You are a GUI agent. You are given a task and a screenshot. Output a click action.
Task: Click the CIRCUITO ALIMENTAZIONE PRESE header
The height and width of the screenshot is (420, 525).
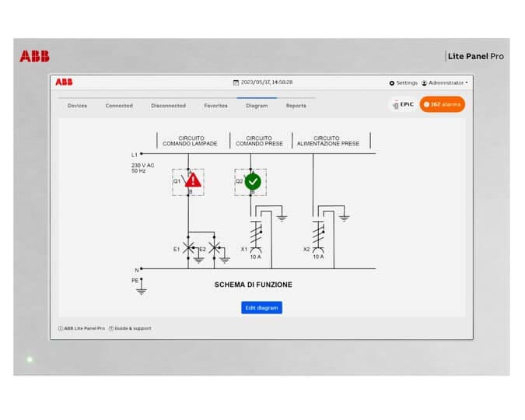(x=328, y=141)
